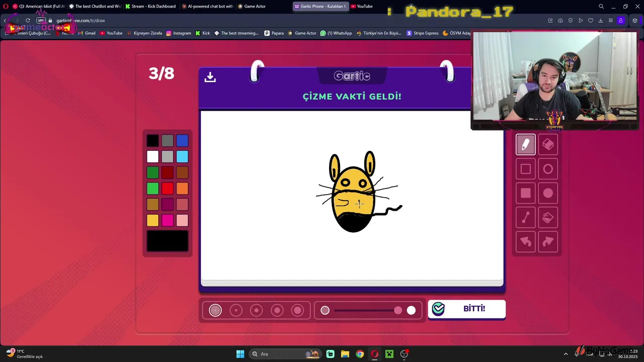The height and width of the screenshot is (362, 644).
Task: Open the browser tab search magnifier
Action: point(601,7)
